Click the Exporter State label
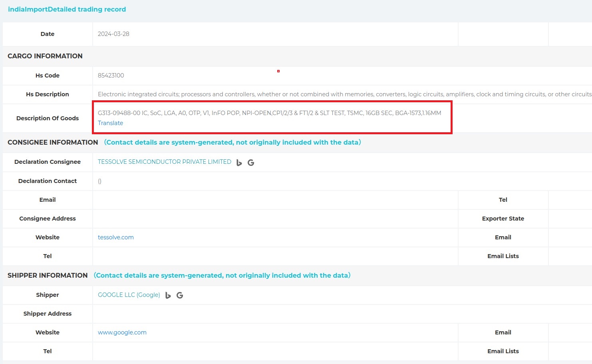This screenshot has height=364, width=592. [503, 219]
